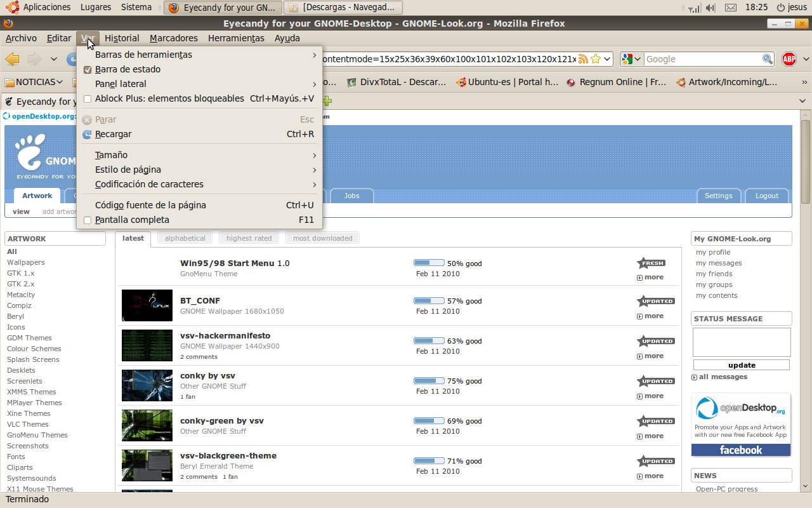This screenshot has height=508, width=812.
Task: Click the network signal icon in top panel
Action: coord(695,8)
